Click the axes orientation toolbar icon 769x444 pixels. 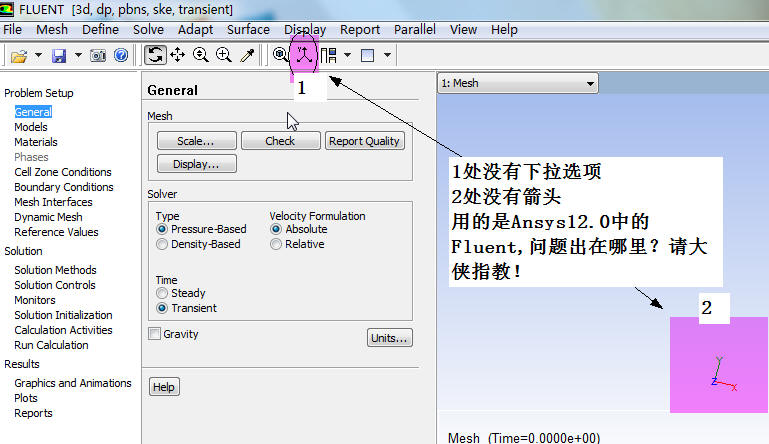pyautogui.click(x=304, y=54)
